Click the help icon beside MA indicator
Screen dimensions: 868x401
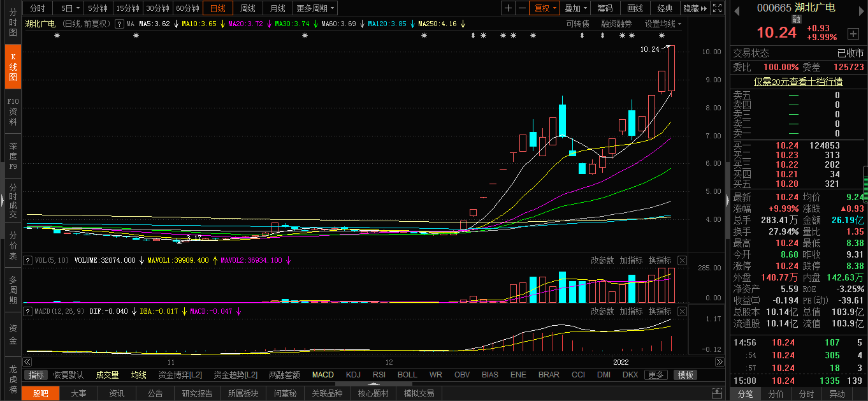(x=119, y=24)
